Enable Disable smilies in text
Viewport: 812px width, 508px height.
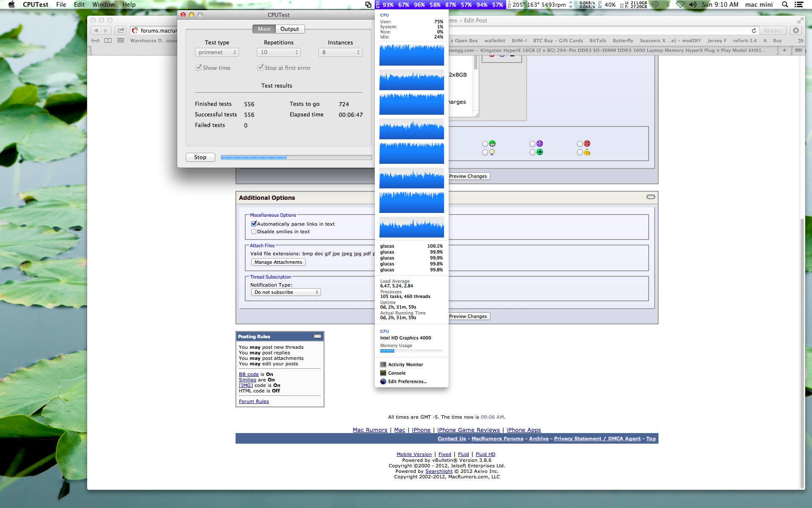254,232
